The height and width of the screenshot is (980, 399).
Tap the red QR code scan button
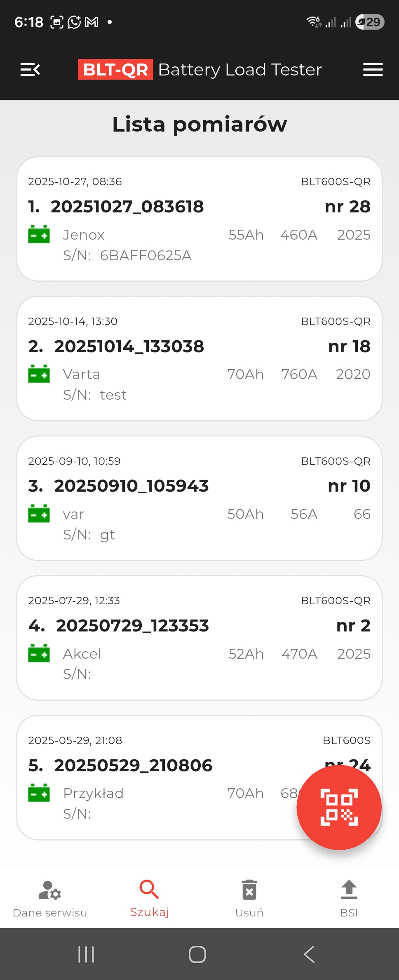click(339, 807)
